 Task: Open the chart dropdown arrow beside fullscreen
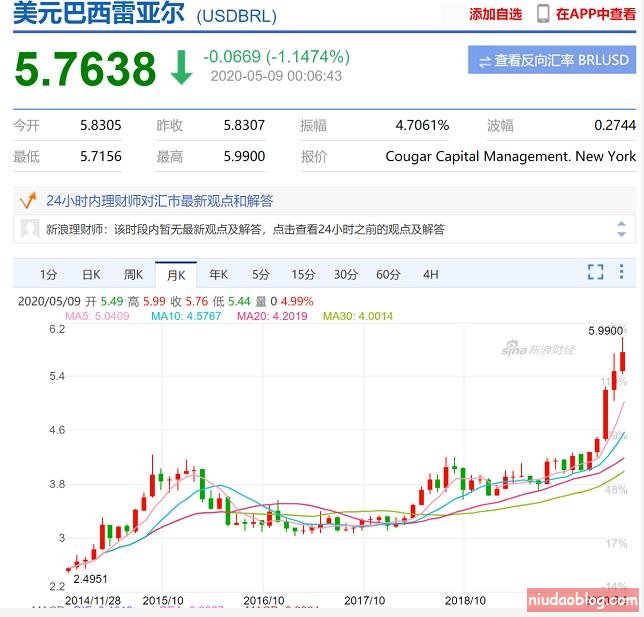pos(623,272)
